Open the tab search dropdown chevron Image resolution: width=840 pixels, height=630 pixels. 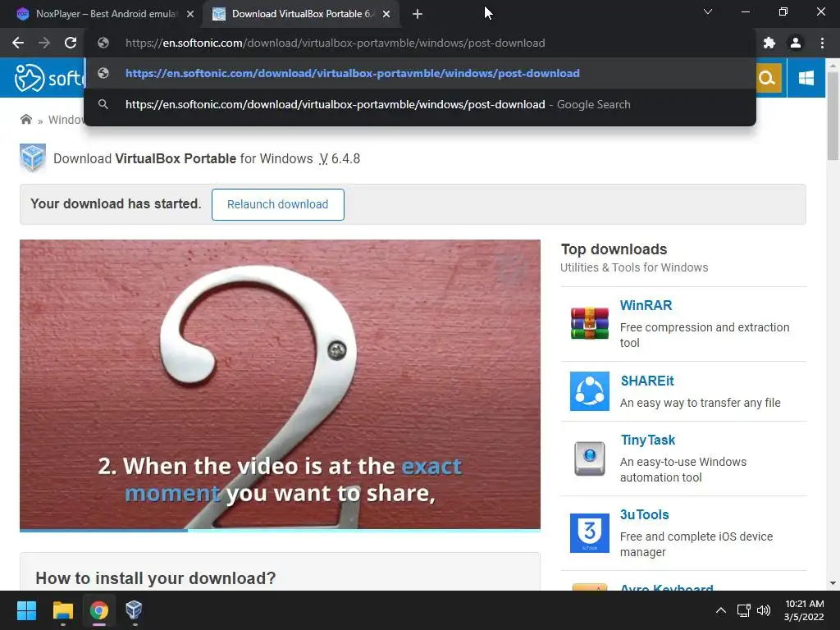(x=708, y=11)
